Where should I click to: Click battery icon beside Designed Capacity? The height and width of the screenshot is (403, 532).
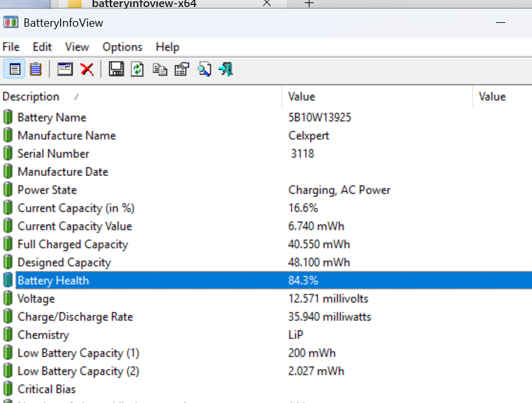click(8, 262)
